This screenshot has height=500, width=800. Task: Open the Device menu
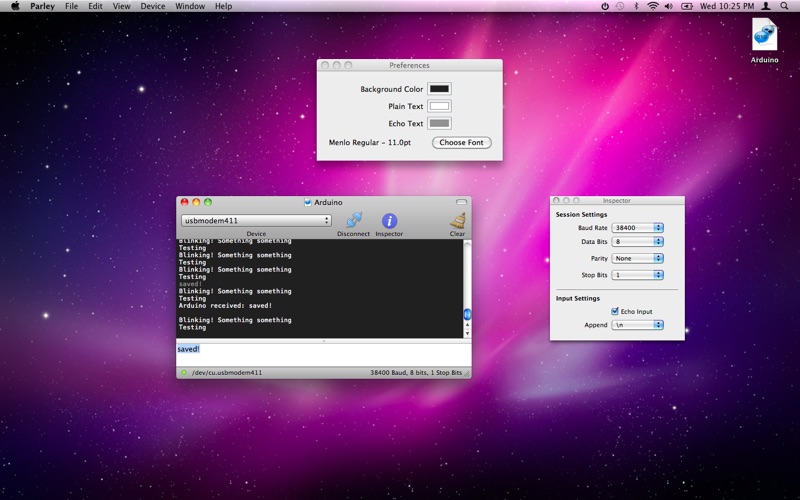coord(153,6)
